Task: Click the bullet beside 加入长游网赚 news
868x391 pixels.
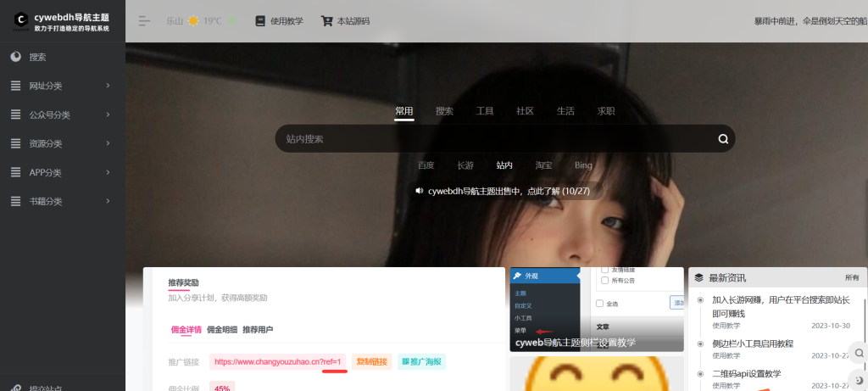Action: (x=700, y=299)
